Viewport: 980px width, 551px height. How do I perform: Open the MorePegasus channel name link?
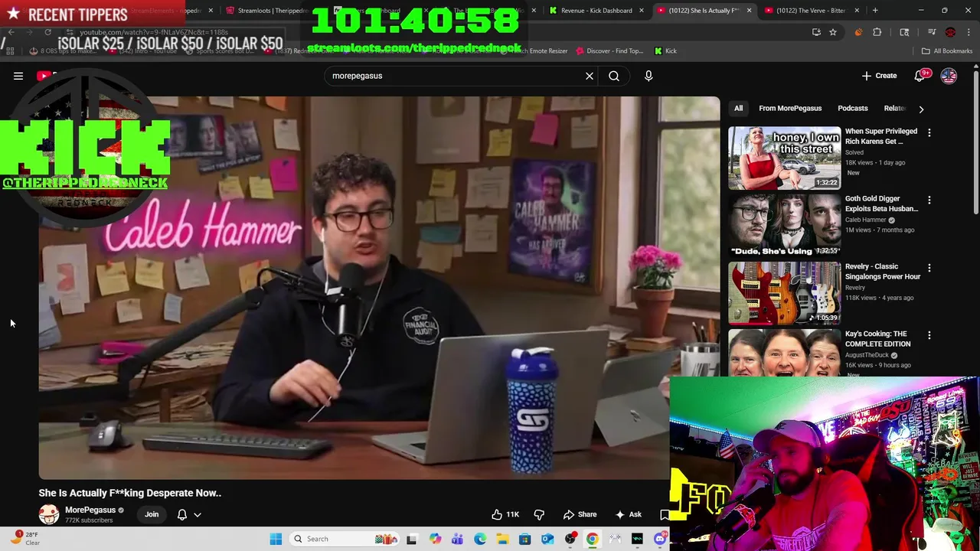click(90, 510)
